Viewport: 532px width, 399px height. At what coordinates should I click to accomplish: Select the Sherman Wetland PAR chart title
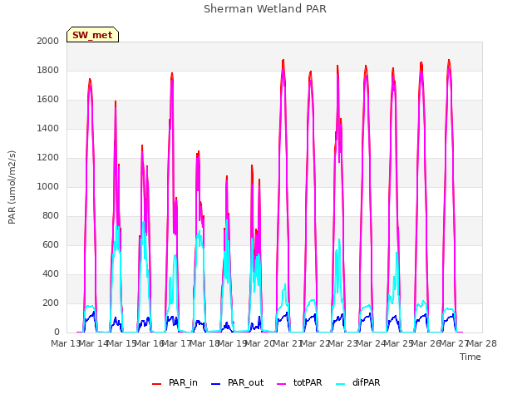coord(265,9)
